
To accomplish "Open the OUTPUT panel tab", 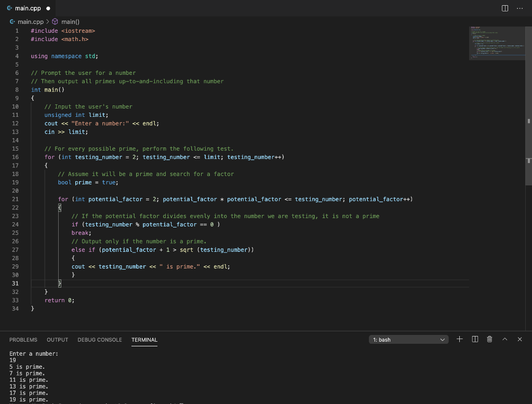I will point(57,340).
